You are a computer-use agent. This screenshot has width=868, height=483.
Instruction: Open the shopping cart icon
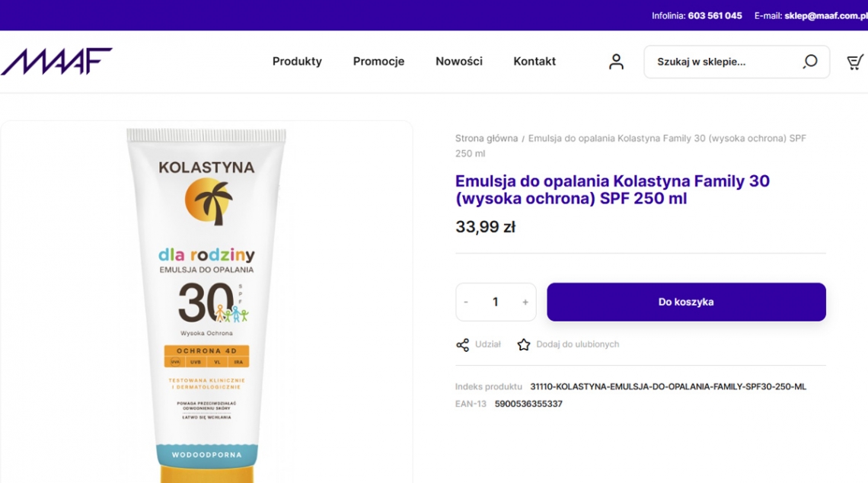pos(855,62)
